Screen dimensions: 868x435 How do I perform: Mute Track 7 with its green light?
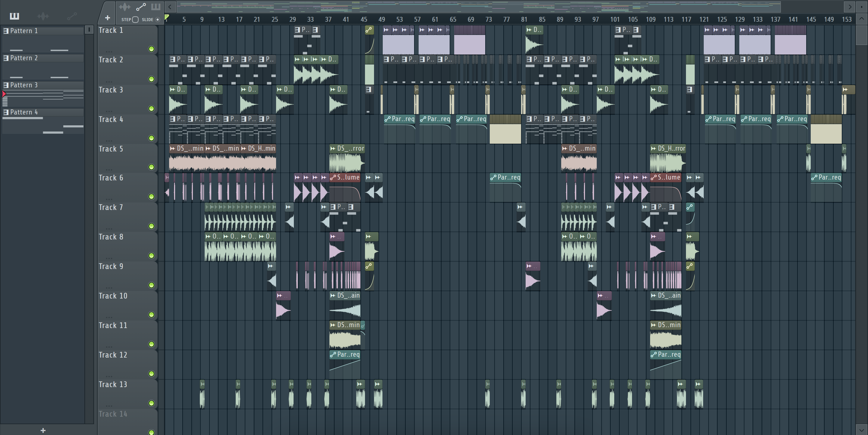tap(152, 226)
